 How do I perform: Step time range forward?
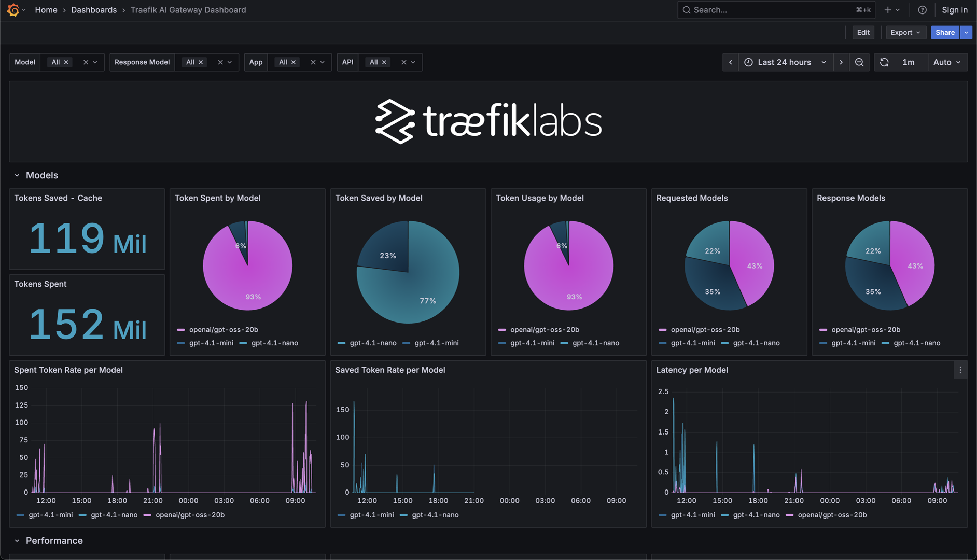(x=841, y=62)
